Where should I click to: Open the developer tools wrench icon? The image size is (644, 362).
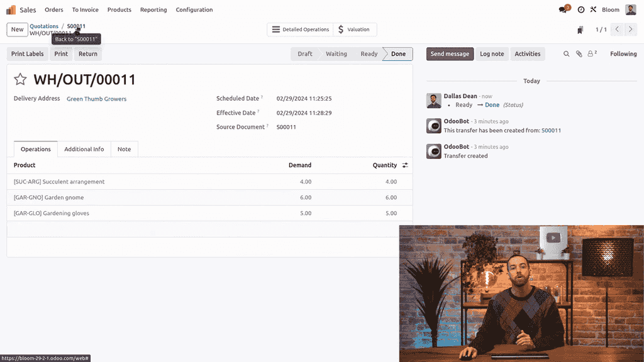593,9
